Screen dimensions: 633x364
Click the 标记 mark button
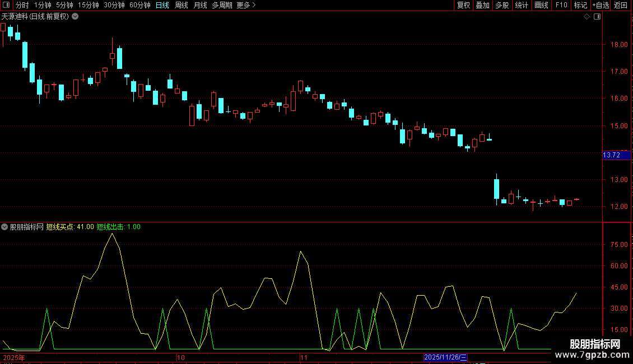580,5
